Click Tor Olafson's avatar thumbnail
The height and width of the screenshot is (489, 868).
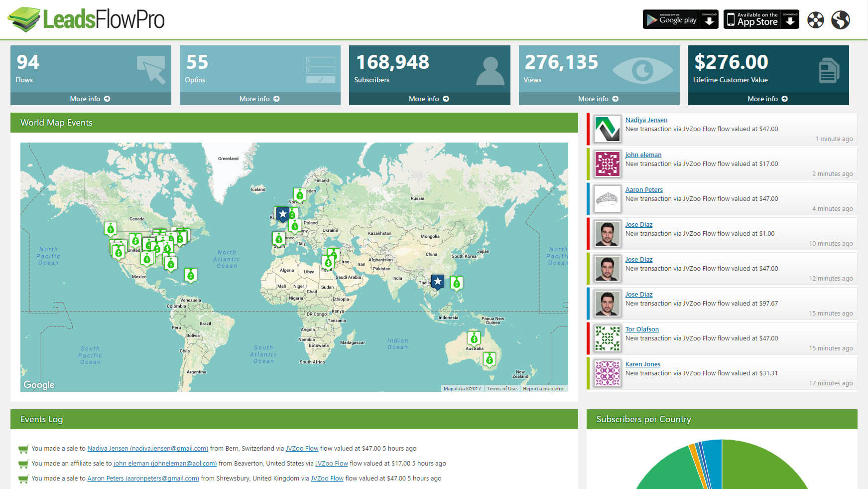coord(608,338)
